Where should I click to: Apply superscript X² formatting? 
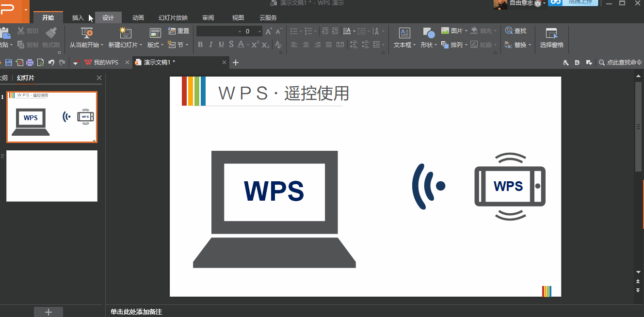(x=255, y=45)
